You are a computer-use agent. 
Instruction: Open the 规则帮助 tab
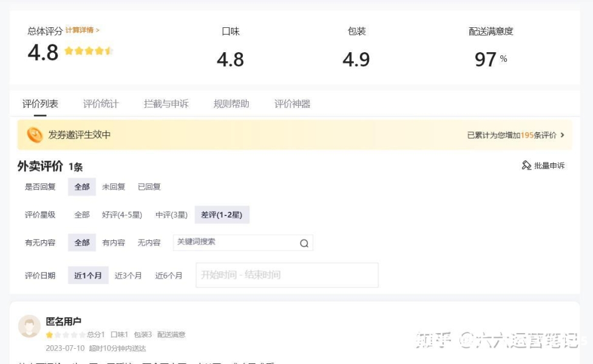point(231,104)
